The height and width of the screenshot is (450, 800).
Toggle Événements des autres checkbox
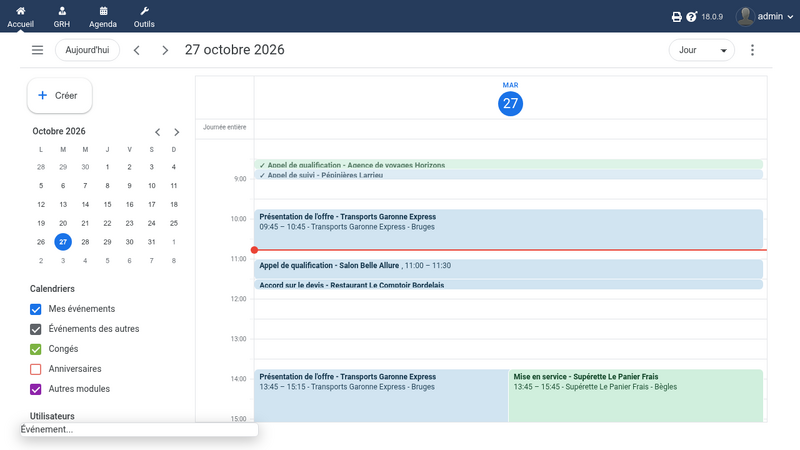[x=36, y=329]
